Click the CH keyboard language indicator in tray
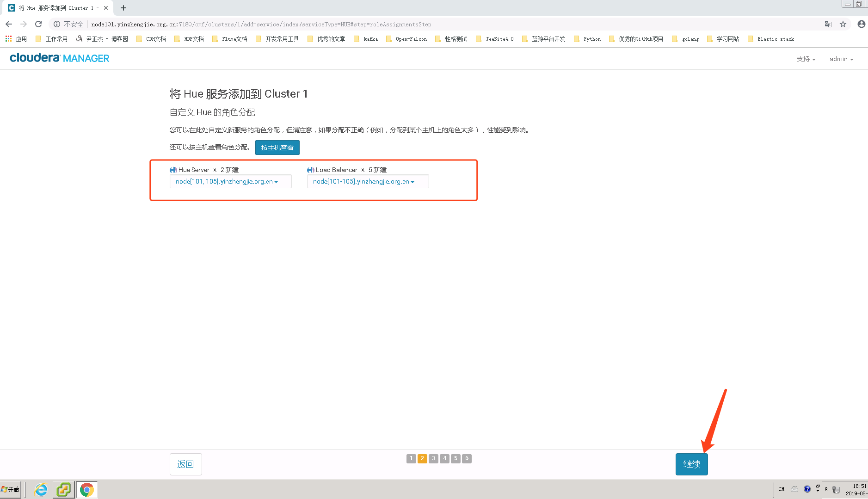 coord(781,489)
